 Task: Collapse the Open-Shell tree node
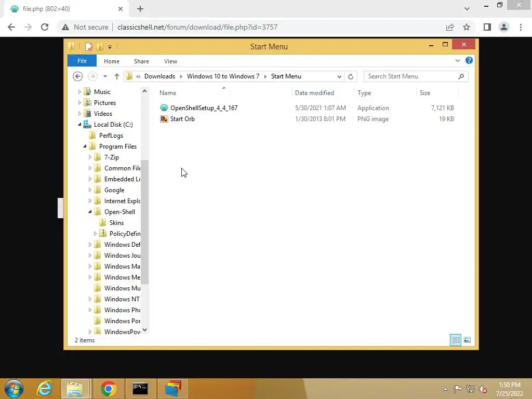click(90, 212)
